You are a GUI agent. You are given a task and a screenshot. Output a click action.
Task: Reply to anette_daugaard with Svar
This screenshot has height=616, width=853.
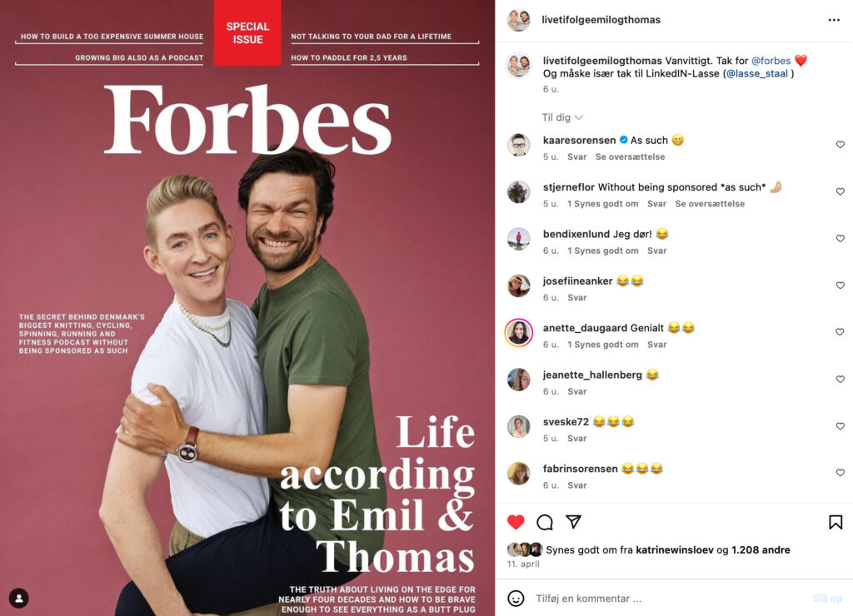(x=656, y=344)
